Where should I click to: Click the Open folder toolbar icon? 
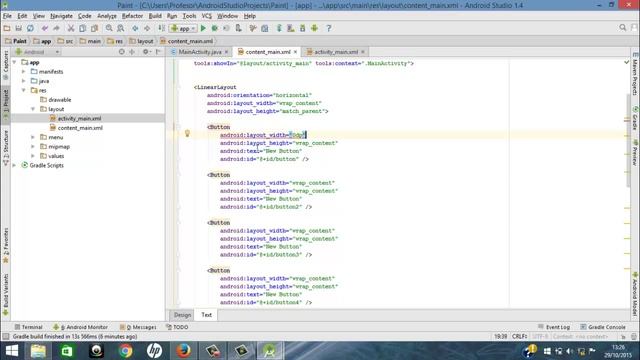point(7,28)
